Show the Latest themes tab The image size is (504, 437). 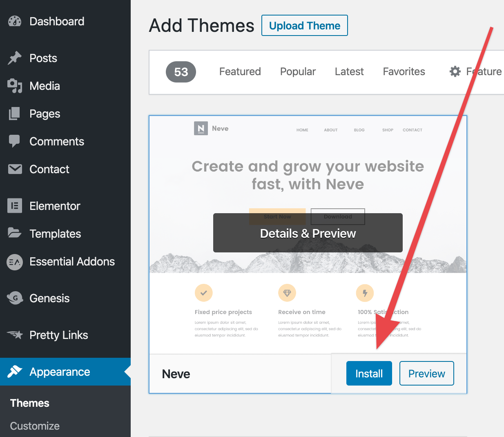click(x=349, y=71)
